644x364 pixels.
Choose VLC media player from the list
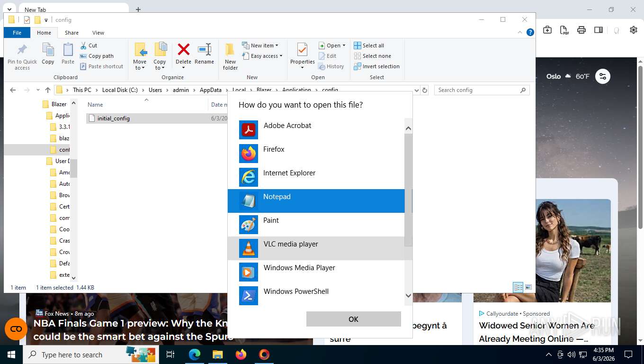[x=316, y=248]
